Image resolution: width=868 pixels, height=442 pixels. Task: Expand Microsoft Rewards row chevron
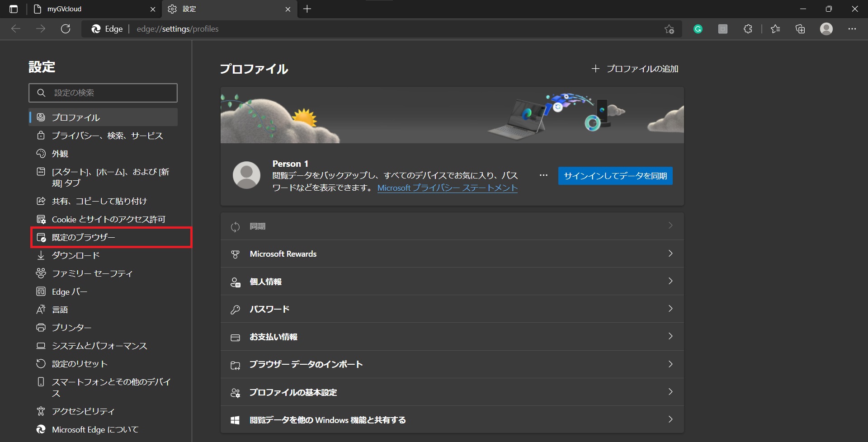tap(670, 254)
